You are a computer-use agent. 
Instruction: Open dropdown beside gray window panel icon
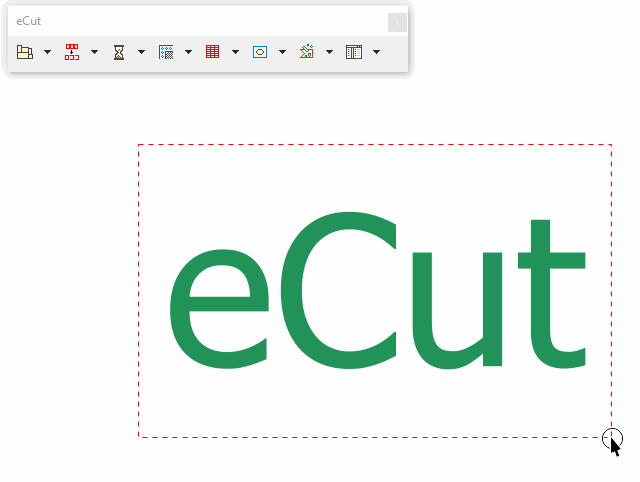[376, 52]
